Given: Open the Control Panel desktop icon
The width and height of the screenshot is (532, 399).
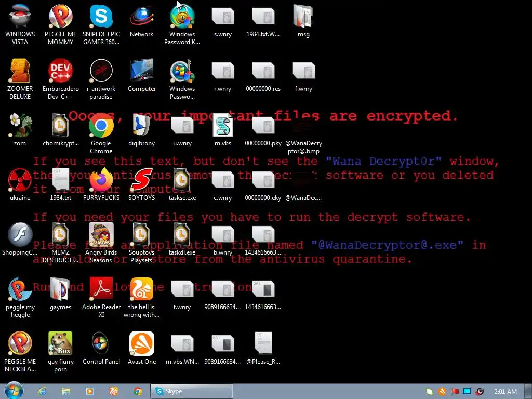Looking at the screenshot, I should [x=101, y=348].
